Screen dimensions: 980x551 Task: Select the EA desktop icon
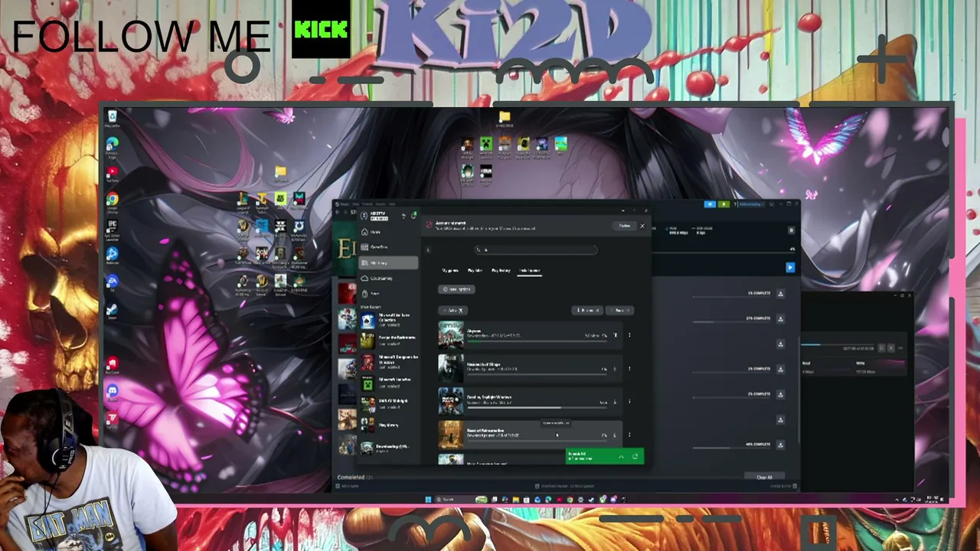coord(112,284)
